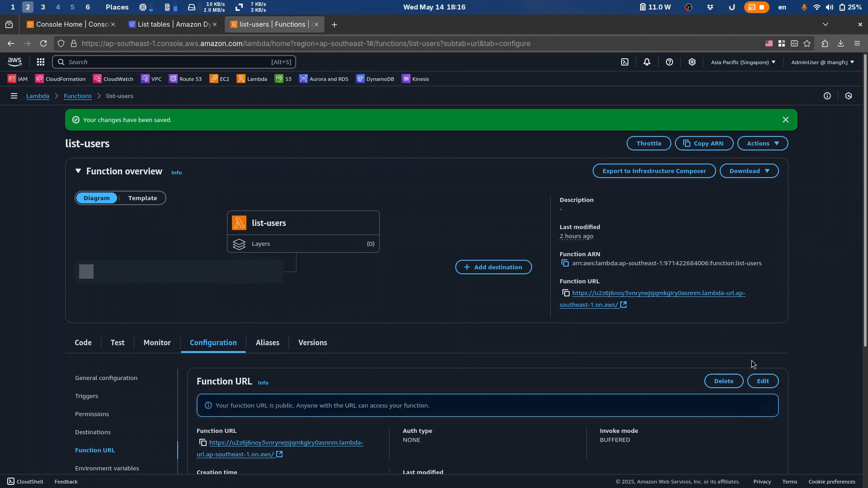Dismiss the changes saved banner
This screenshot has height=488, width=868.
(x=786, y=120)
